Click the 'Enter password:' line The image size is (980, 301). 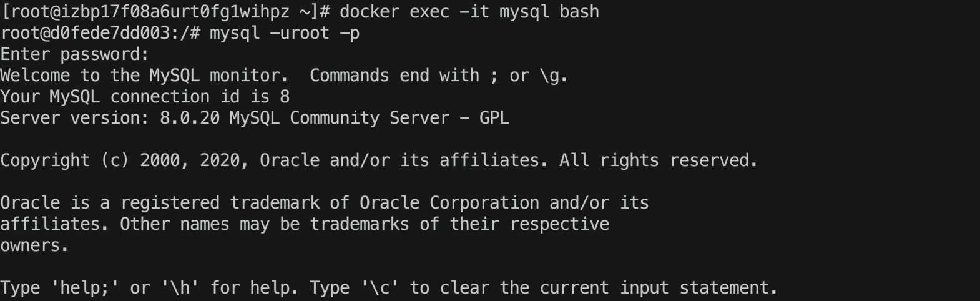[75, 54]
